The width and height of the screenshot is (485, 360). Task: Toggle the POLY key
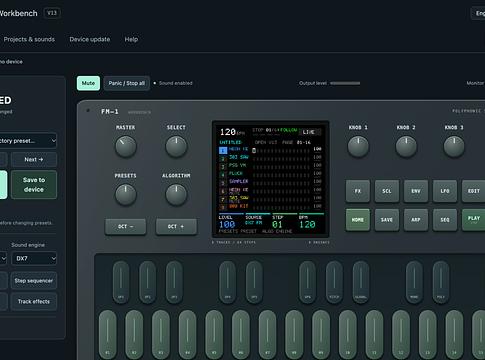point(441,282)
